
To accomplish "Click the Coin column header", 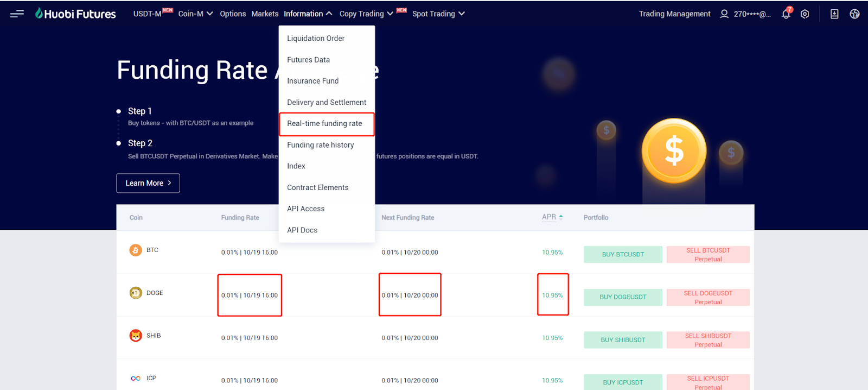I will [x=136, y=217].
